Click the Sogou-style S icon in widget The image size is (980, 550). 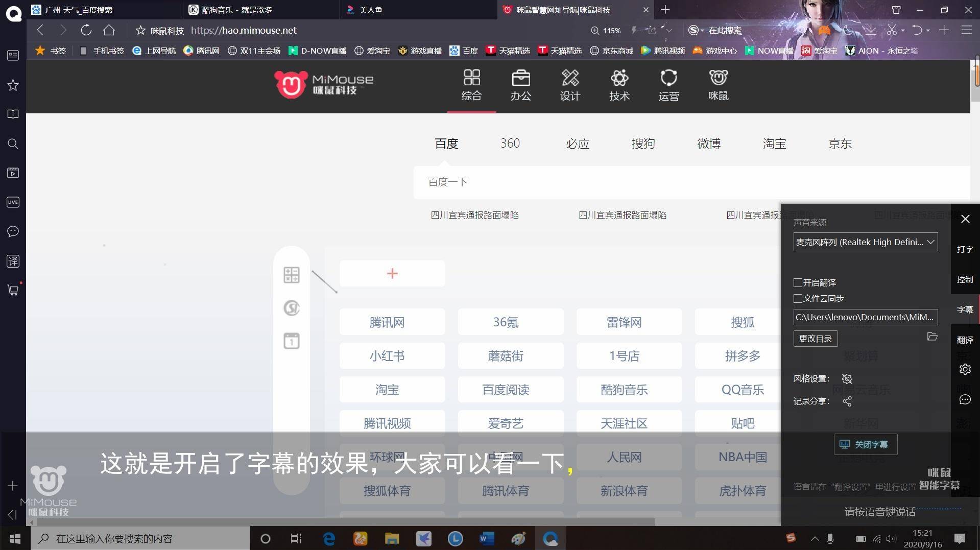click(x=292, y=308)
